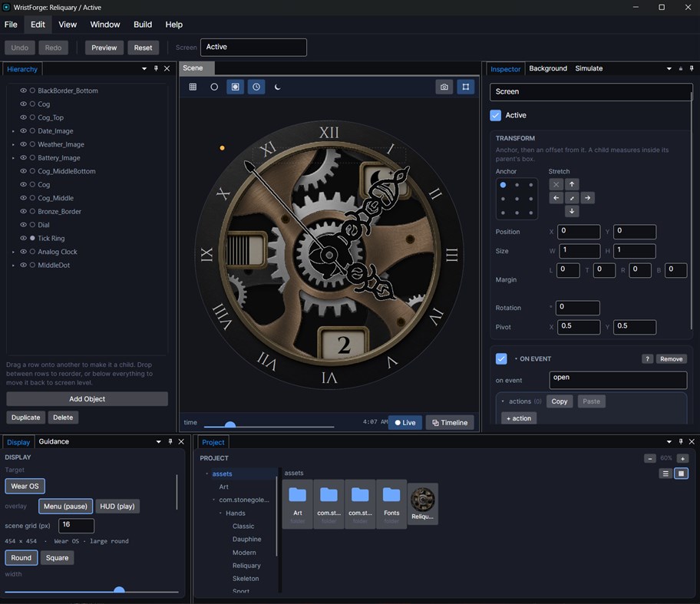This screenshot has height=604, width=700.
Task: Toggle visibility of the Dial object
Action: [23, 225]
